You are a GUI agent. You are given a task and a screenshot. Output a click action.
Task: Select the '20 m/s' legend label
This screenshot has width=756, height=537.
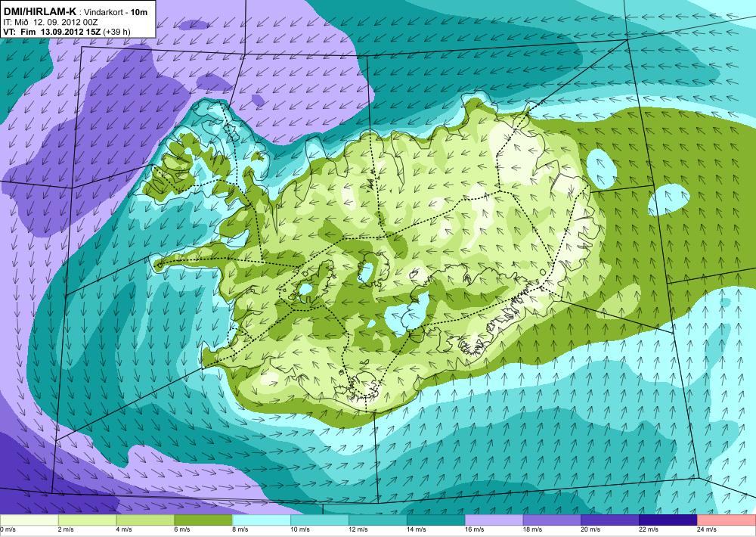590,529
